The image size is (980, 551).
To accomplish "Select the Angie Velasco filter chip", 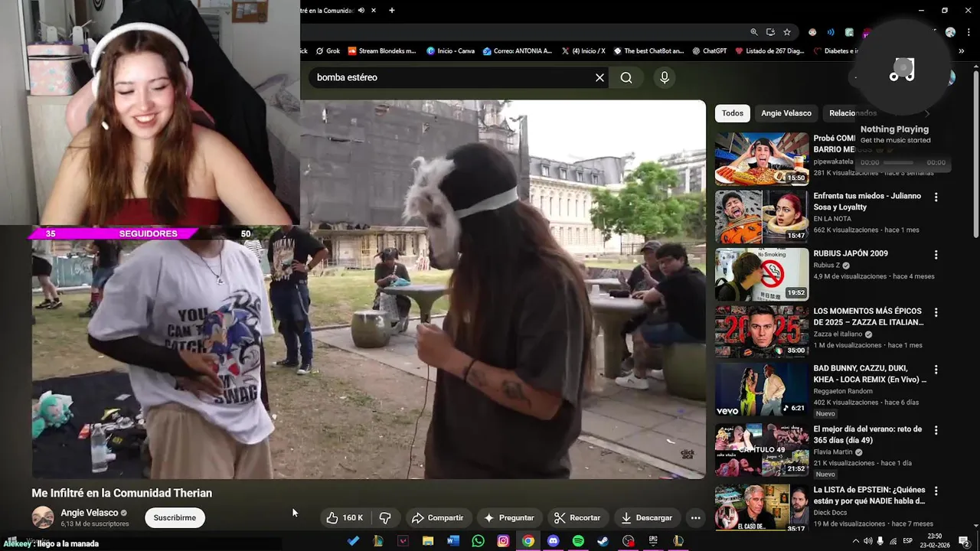I will (x=786, y=113).
